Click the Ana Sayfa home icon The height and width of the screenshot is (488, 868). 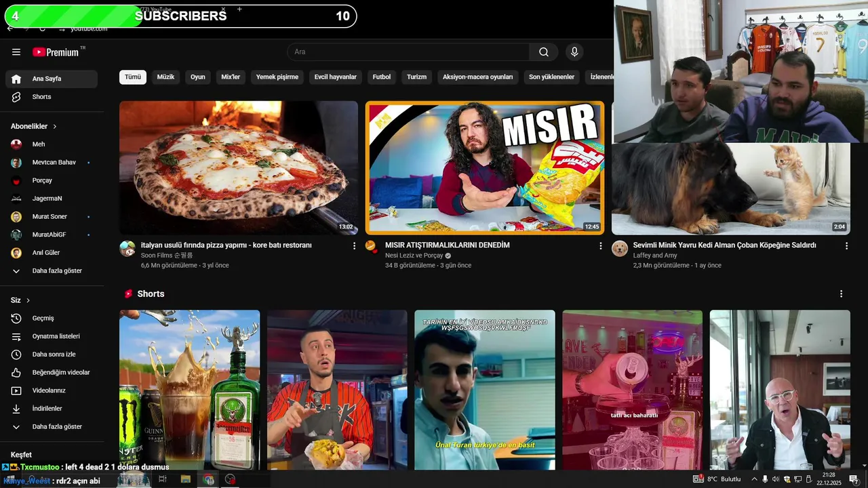tap(16, 79)
